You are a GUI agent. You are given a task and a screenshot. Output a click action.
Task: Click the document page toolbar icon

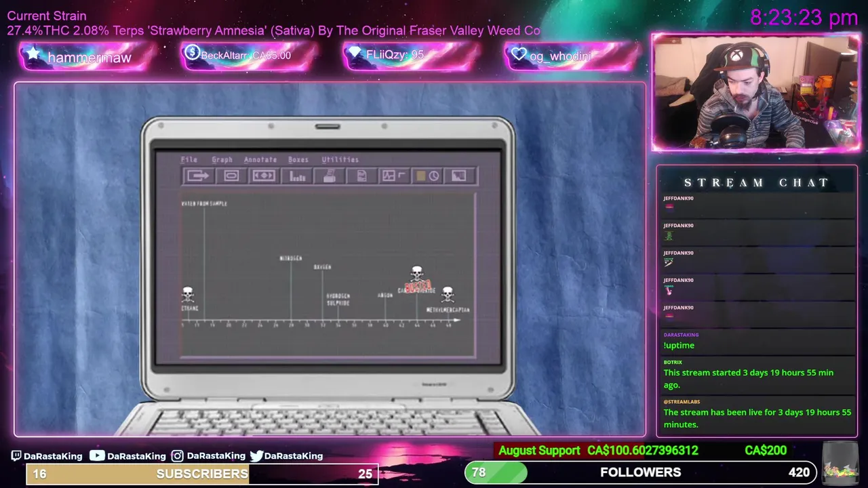coord(361,176)
